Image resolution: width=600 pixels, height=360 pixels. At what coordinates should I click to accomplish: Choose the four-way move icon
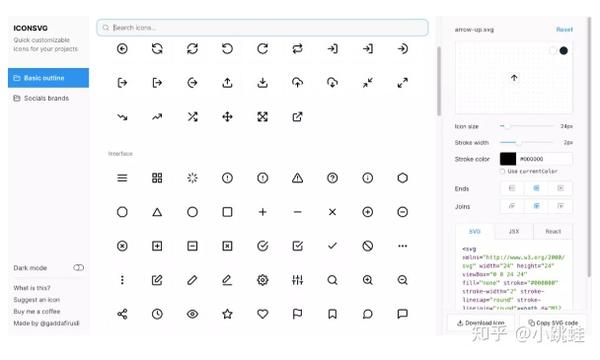pos(227,117)
